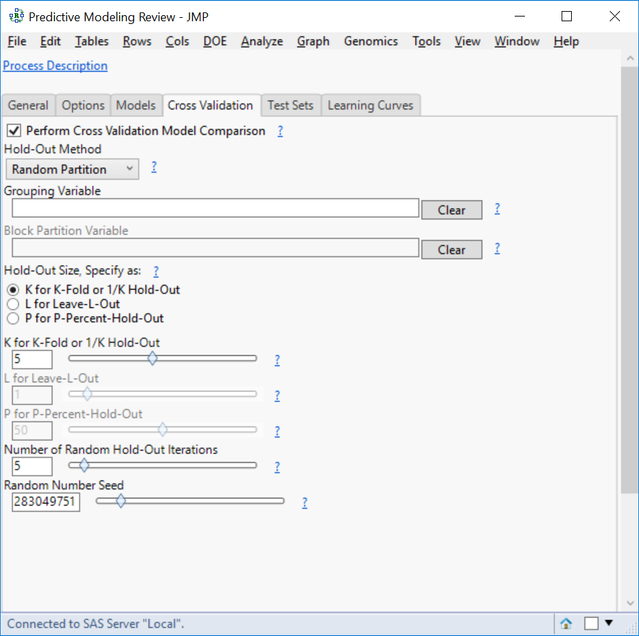This screenshot has height=636, width=639.
Task: Minimize the JMP window
Action: pos(520,16)
